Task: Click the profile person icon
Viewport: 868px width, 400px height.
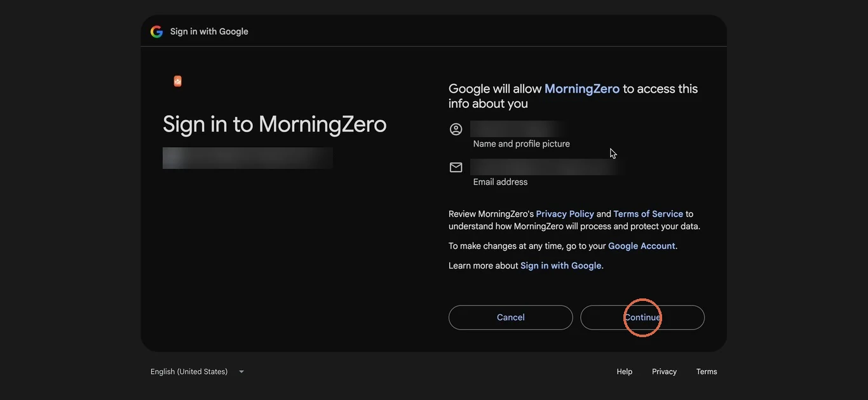Action: coord(456,130)
